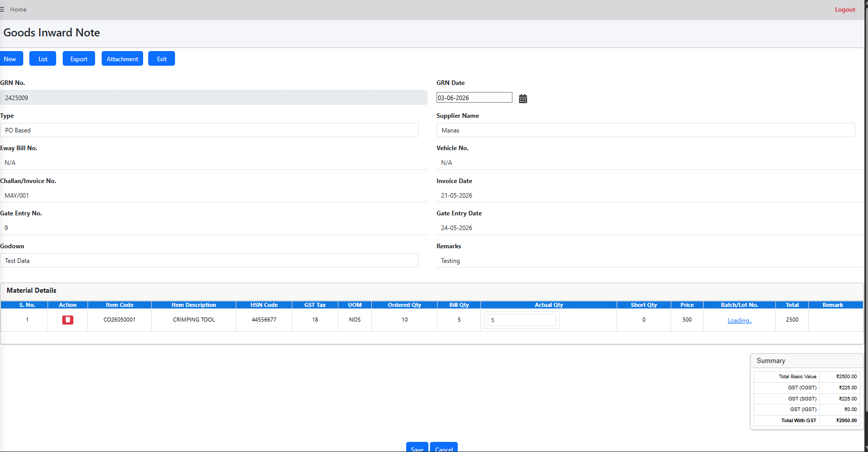The height and width of the screenshot is (452, 868).
Task: Open the Loading.. Batch/Lot No. link
Action: pyautogui.click(x=740, y=321)
